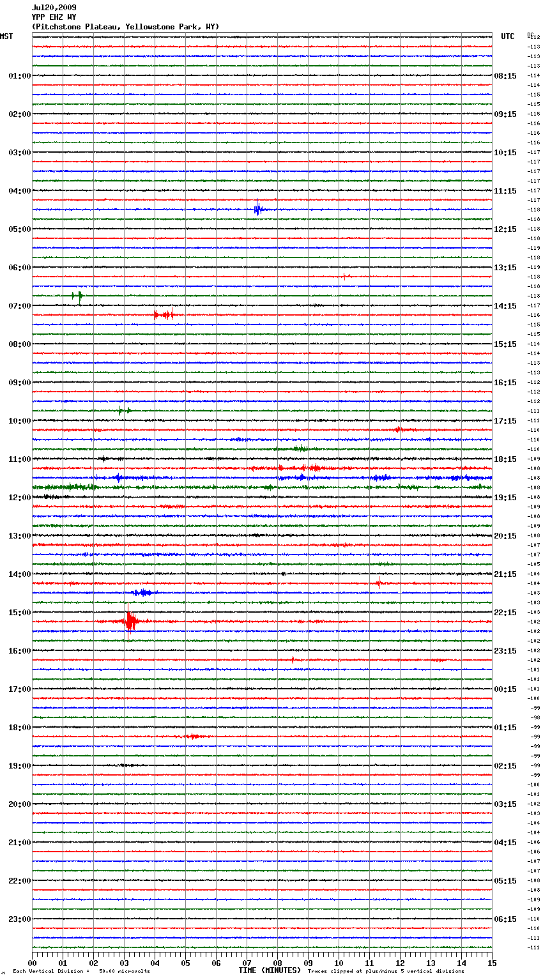Click the 13:15 UTC time label
This screenshot has width=543, height=980.
pos(505,268)
